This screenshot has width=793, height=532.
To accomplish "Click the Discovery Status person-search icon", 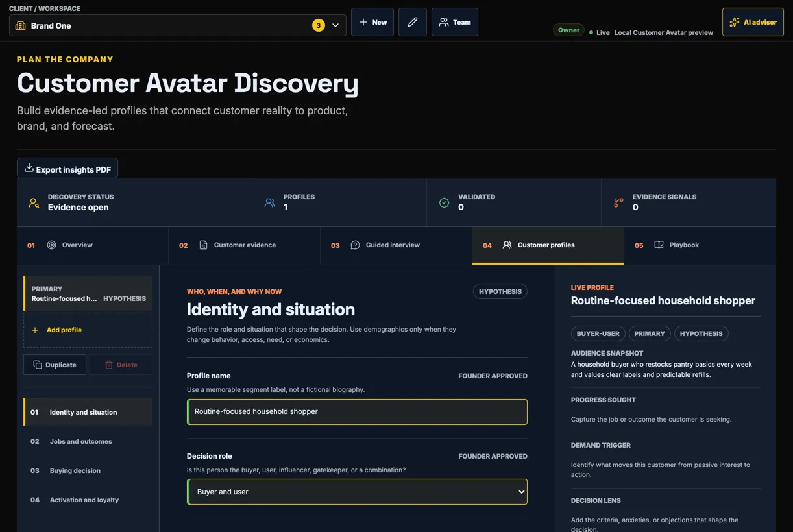I will click(x=34, y=202).
